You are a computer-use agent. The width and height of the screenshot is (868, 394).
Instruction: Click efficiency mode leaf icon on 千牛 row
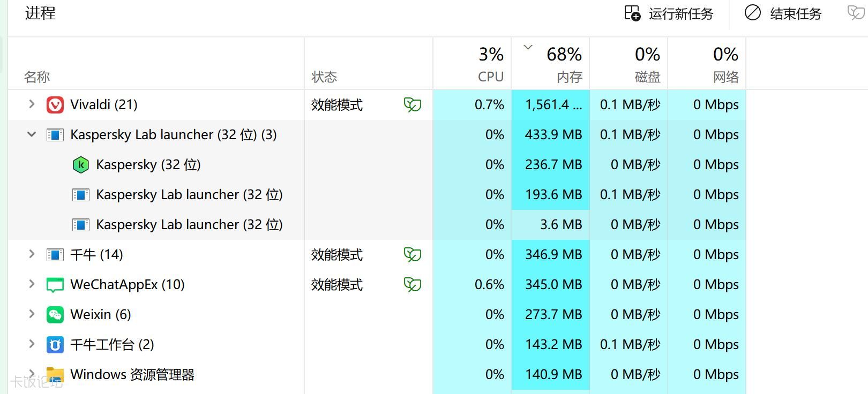(413, 255)
